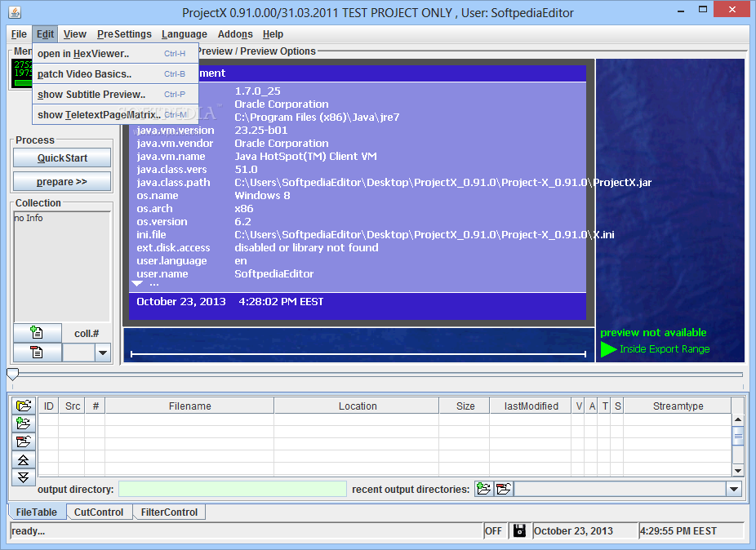Click 'preview not available' text
This screenshot has height=550, width=756.
pos(653,332)
